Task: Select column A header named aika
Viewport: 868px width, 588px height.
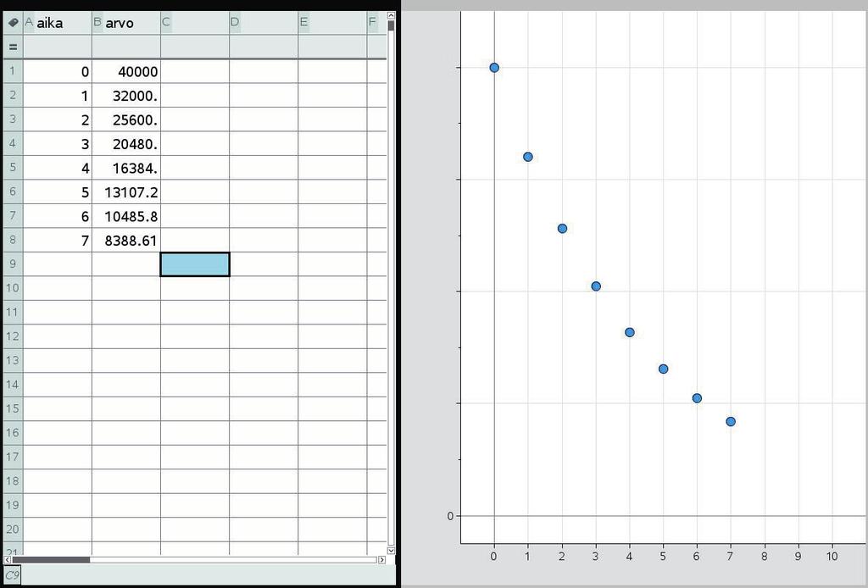Action: (x=58, y=23)
